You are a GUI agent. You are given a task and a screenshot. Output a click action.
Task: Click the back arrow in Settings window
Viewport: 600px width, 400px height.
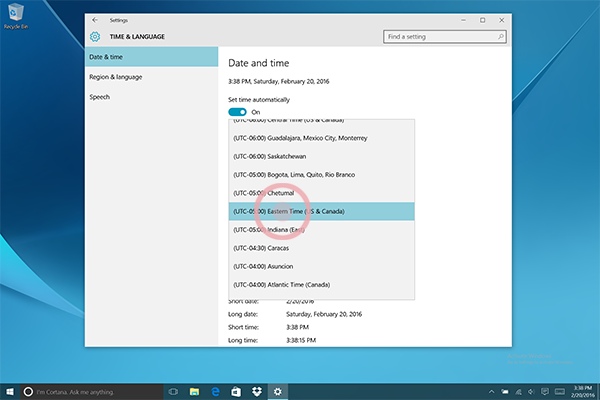[95, 20]
